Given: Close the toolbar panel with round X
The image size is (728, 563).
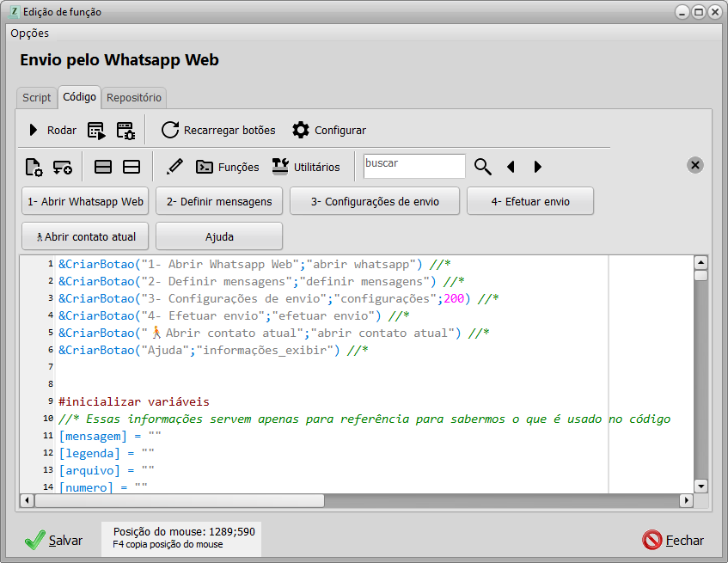Looking at the screenshot, I should (695, 165).
